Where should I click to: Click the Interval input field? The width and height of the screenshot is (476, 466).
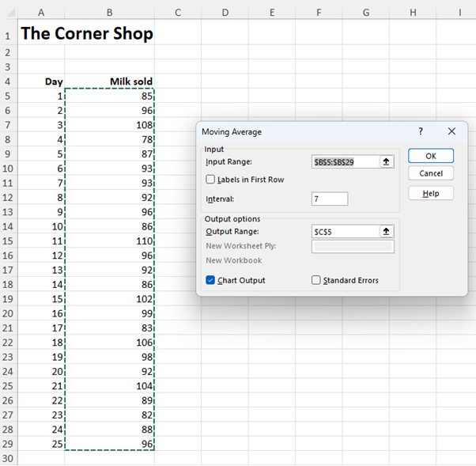pyautogui.click(x=330, y=199)
